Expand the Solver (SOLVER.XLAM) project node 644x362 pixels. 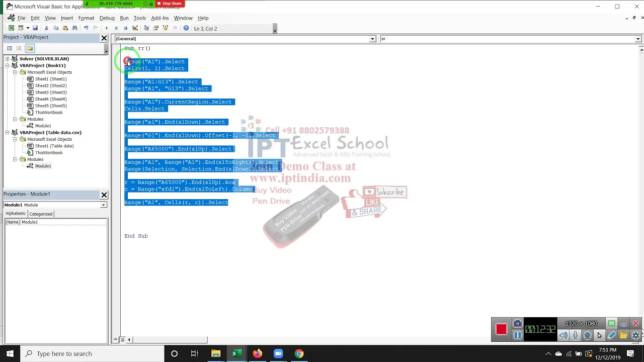(7, 59)
